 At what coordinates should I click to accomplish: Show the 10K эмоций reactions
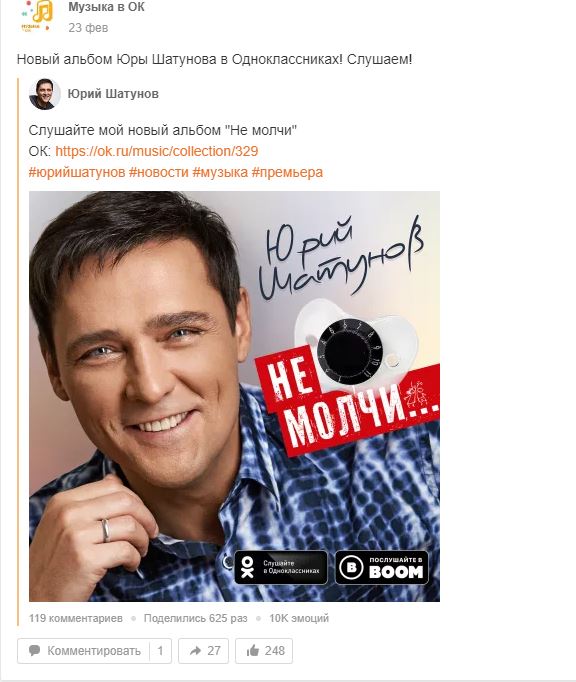299,618
